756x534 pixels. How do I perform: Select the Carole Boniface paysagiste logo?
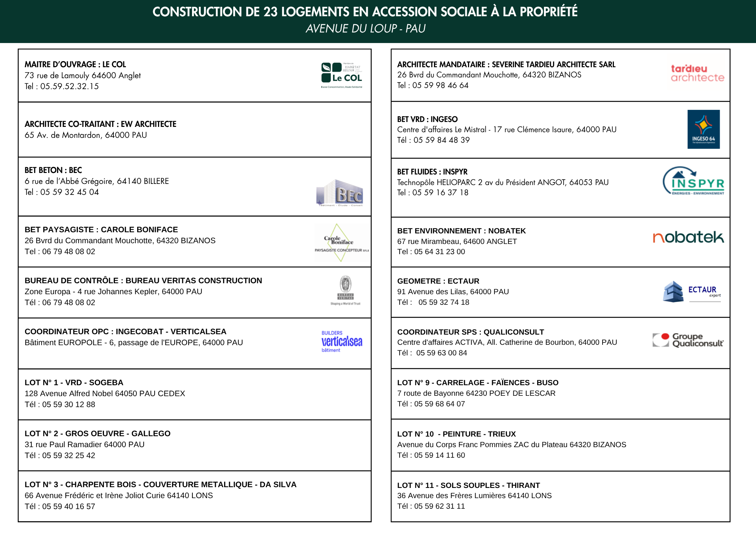pyautogui.click(x=341, y=243)
